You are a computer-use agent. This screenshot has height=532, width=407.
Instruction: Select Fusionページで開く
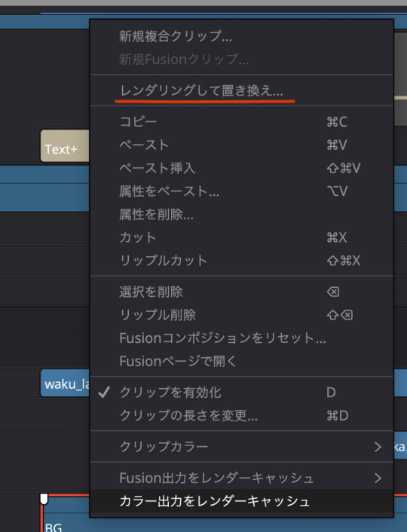click(x=241, y=361)
